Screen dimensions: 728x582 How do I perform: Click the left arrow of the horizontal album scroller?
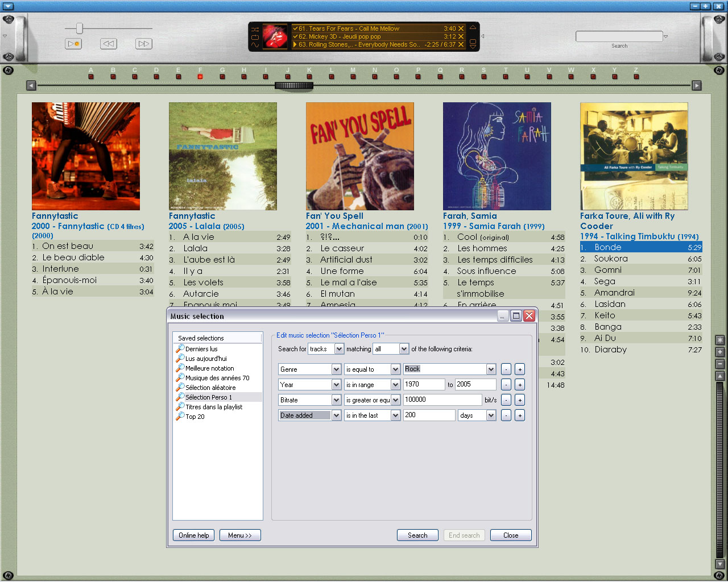[x=31, y=86]
